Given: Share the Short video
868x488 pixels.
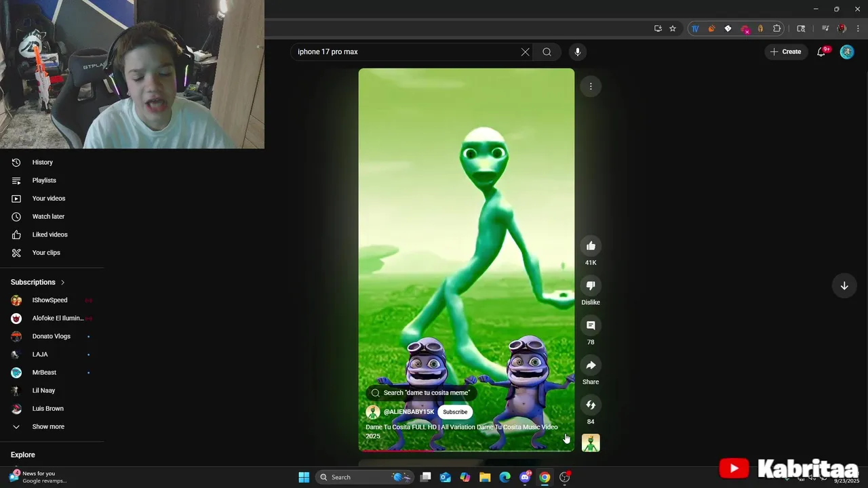Looking at the screenshot, I should (591, 365).
